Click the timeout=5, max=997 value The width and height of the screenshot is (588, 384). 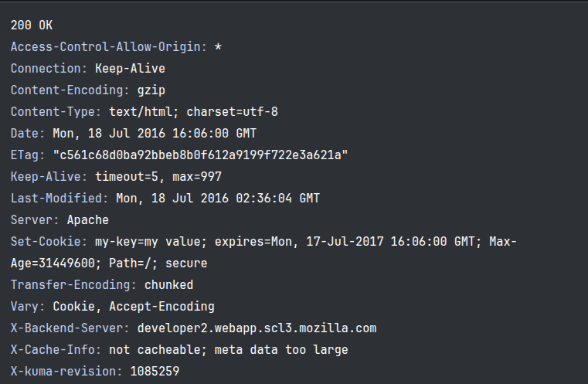[x=158, y=177]
